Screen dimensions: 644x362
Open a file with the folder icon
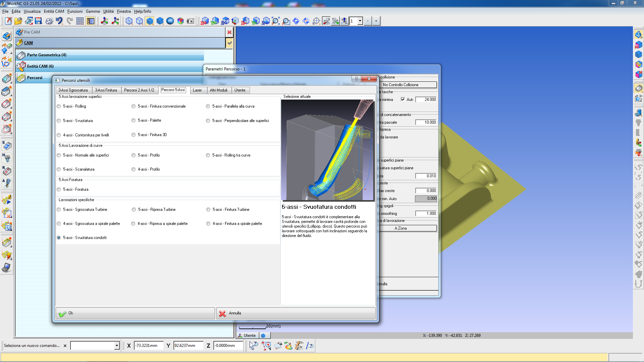point(18,21)
